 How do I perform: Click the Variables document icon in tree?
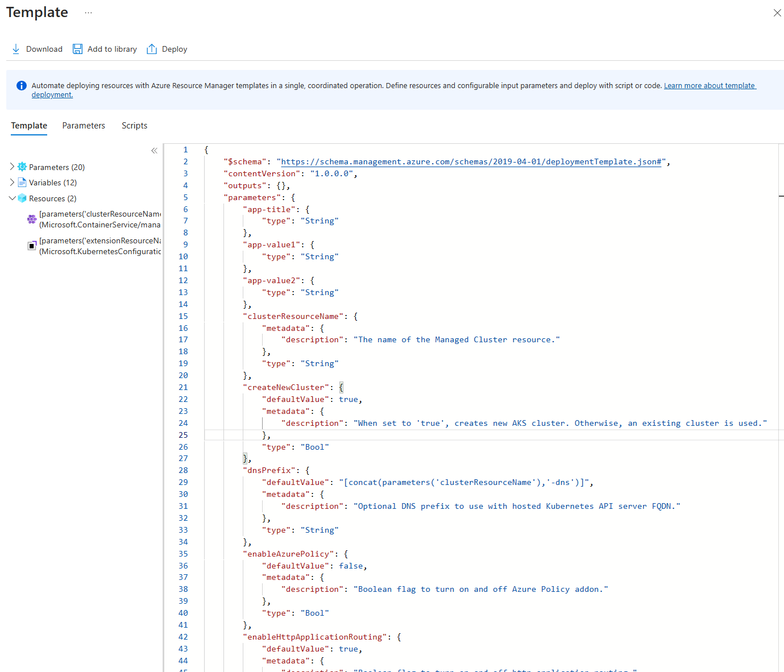tap(22, 182)
